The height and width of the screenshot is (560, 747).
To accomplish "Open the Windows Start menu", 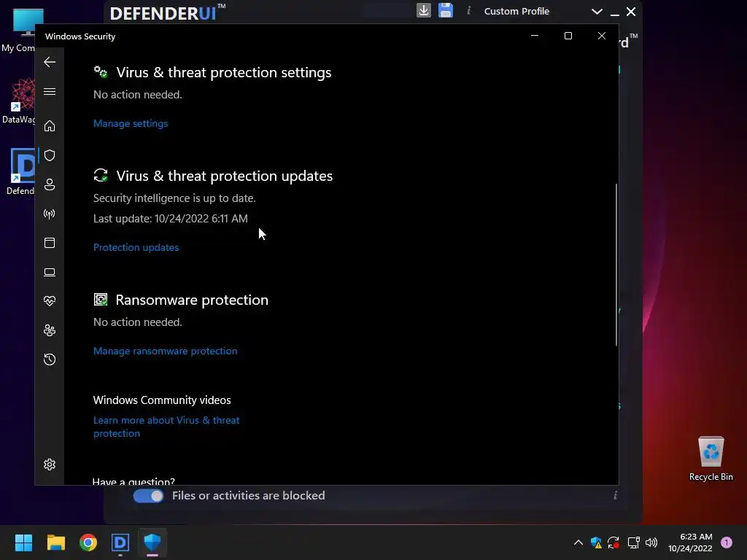I will tap(23, 542).
